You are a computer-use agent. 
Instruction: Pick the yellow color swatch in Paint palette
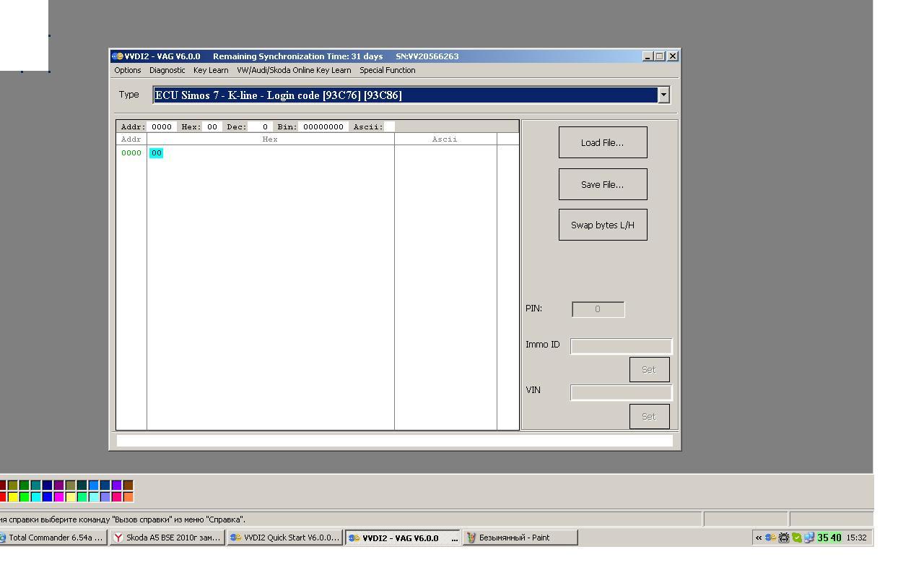pos(13,497)
